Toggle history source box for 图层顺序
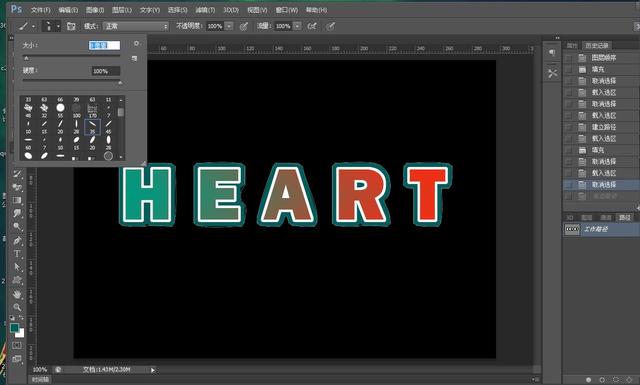The image size is (640, 385). (x=569, y=58)
